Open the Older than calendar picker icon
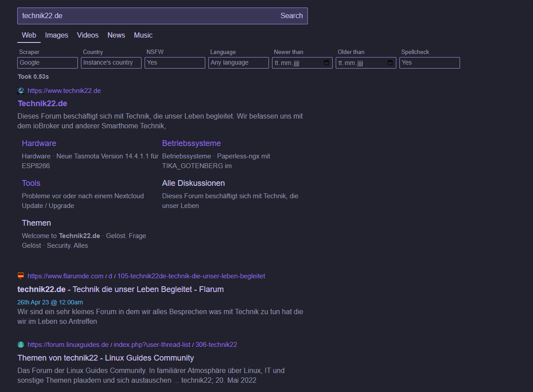Viewport: 533px width, 392px height. pyautogui.click(x=390, y=63)
